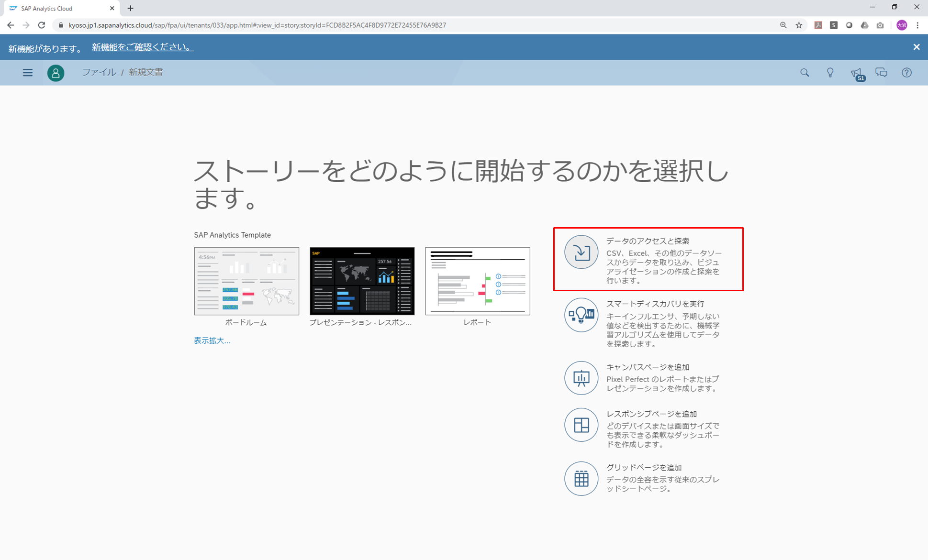
Task: Bookmark this page with star icon
Action: coord(799,25)
